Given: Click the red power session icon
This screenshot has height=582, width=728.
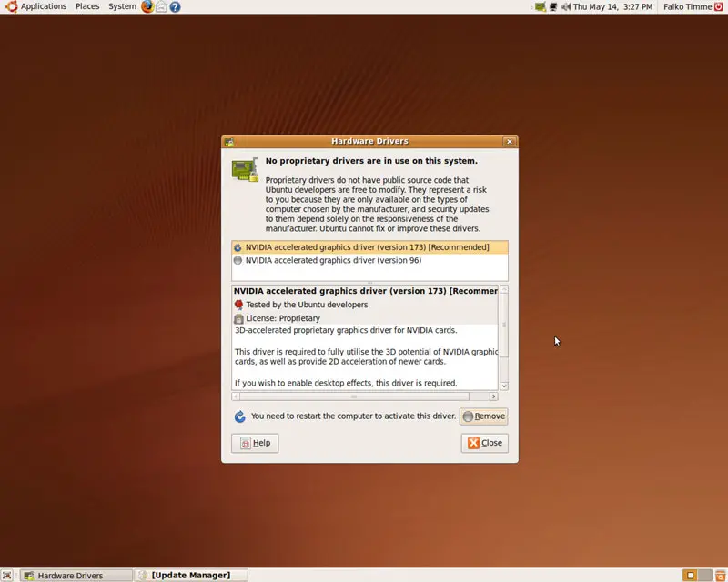Looking at the screenshot, I should pos(719,6).
